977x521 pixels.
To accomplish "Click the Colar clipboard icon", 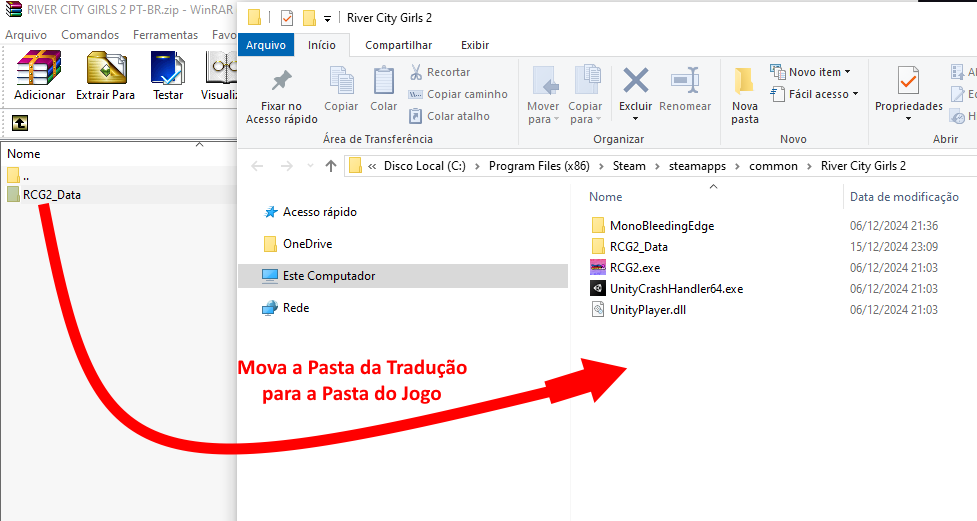I will (x=383, y=81).
